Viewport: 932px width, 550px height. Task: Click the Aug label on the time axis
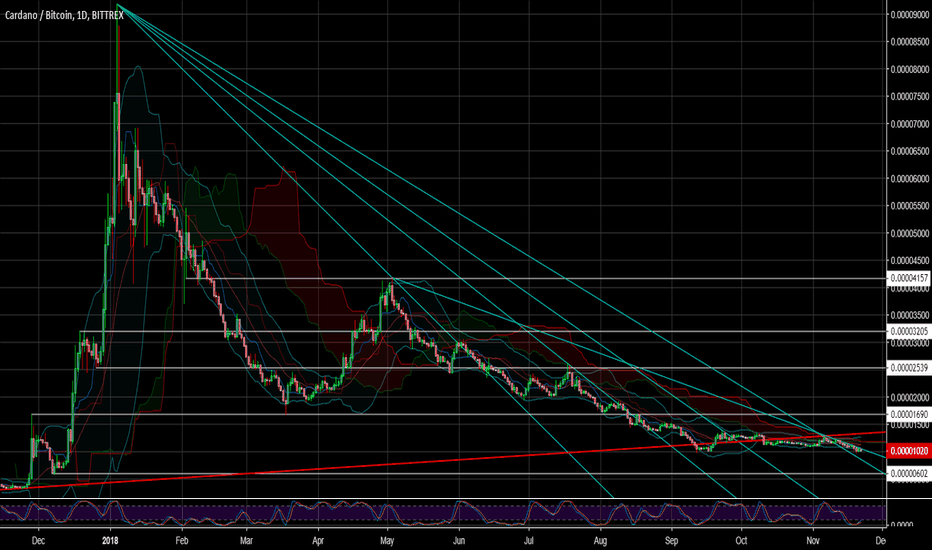tap(600, 540)
